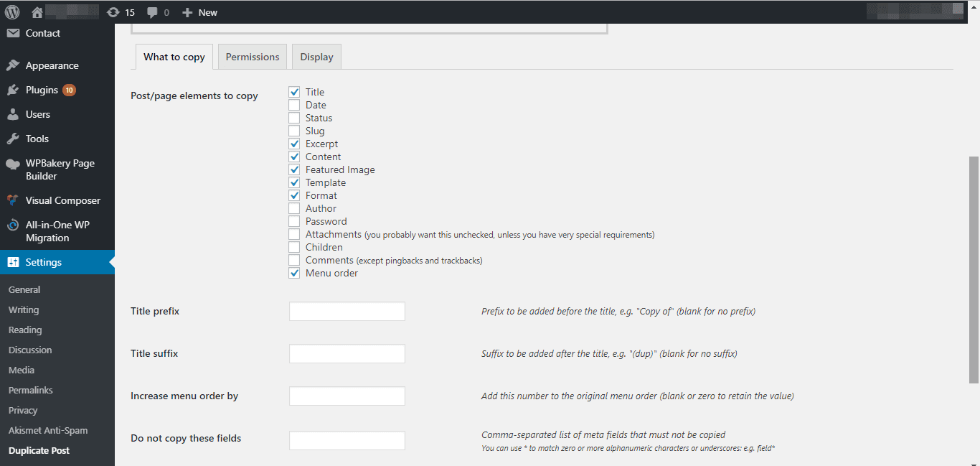Click the Do not copy these fields box
The width and height of the screenshot is (980, 466).
point(347,440)
